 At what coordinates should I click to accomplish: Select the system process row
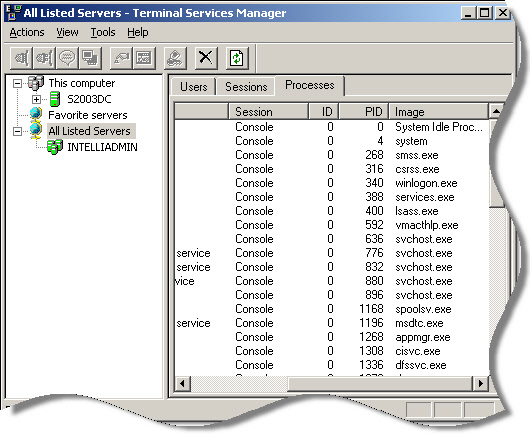coord(331,141)
